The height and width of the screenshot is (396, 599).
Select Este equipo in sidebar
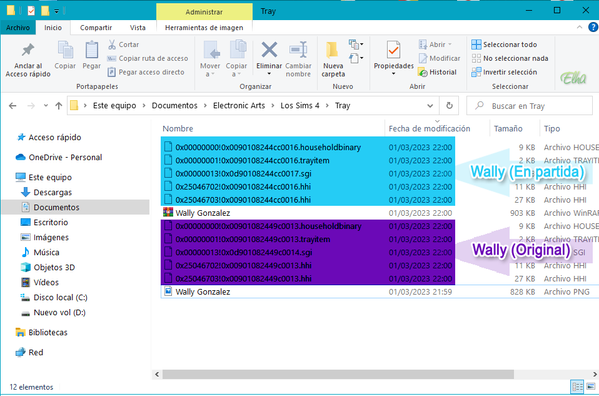coord(44,178)
